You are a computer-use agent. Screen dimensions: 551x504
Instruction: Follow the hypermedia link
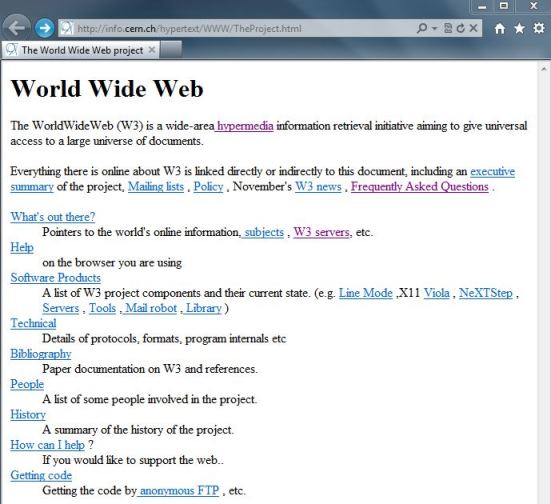pos(245,126)
